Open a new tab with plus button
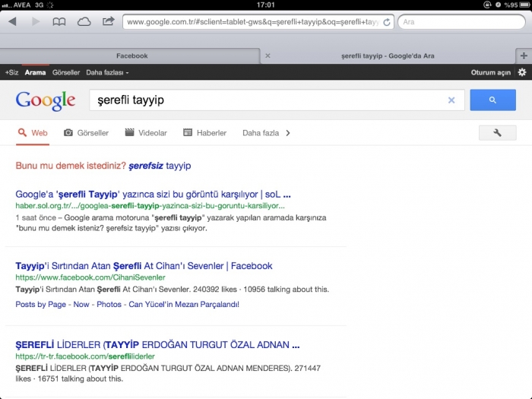Image resolution: width=532 pixels, height=399 pixels. tap(524, 55)
